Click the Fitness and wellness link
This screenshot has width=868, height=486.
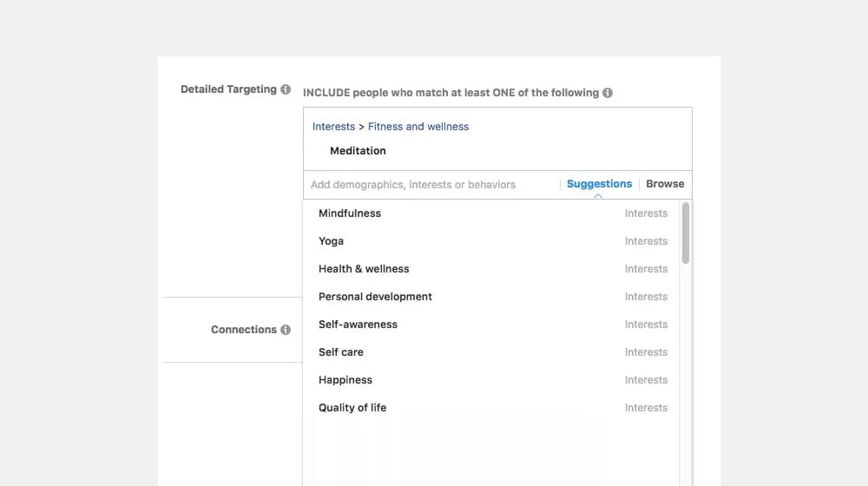(x=418, y=127)
